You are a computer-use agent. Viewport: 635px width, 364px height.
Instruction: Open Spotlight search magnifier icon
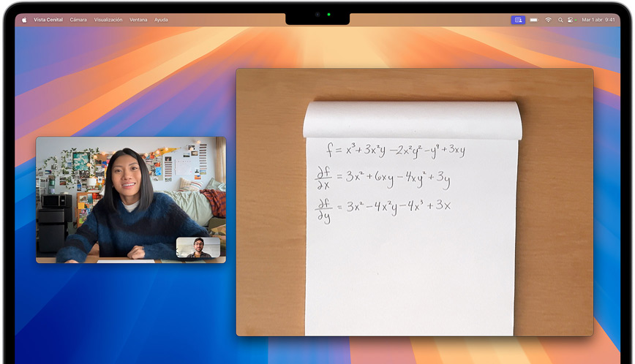coord(560,20)
